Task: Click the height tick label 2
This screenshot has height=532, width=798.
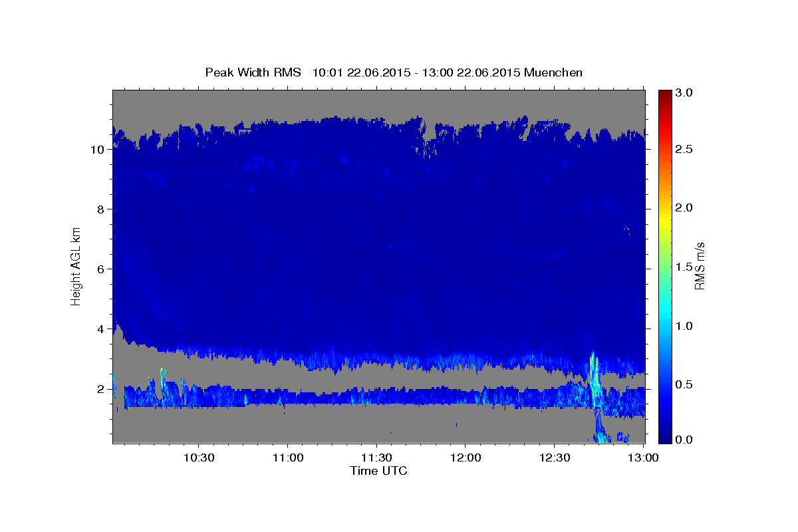Action: pos(101,389)
